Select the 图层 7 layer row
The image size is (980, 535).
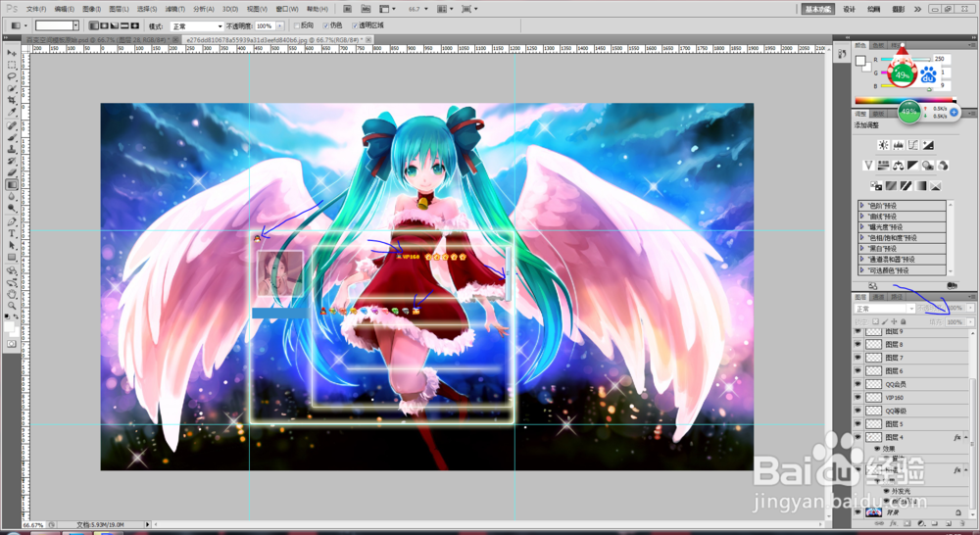(911, 358)
